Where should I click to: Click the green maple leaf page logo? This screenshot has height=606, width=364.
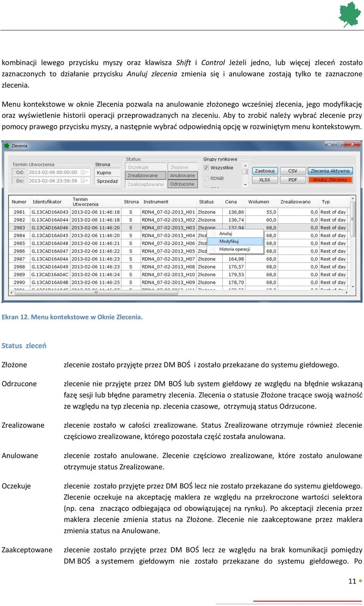click(x=350, y=14)
